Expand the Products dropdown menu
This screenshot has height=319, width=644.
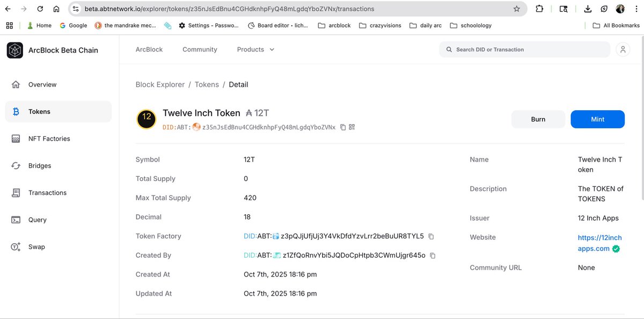(x=255, y=49)
